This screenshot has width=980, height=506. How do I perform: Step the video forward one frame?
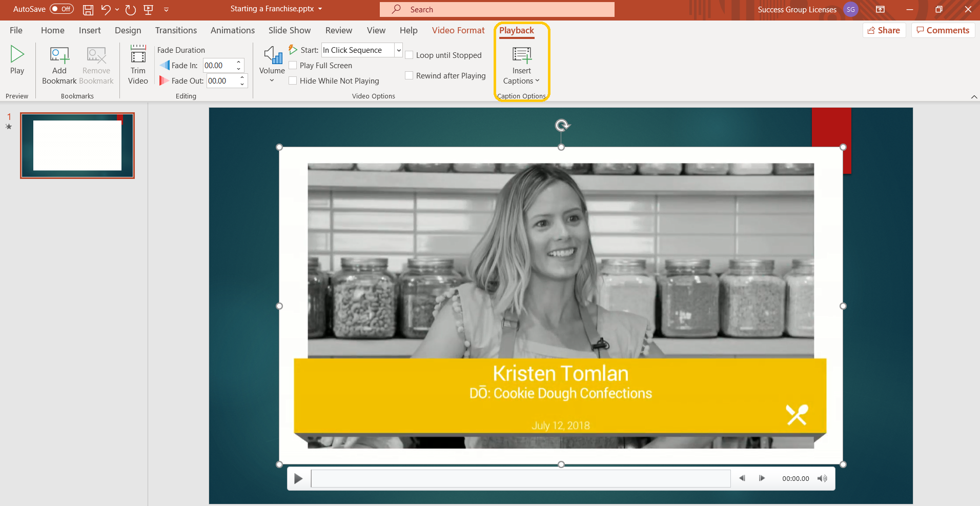tap(762, 478)
